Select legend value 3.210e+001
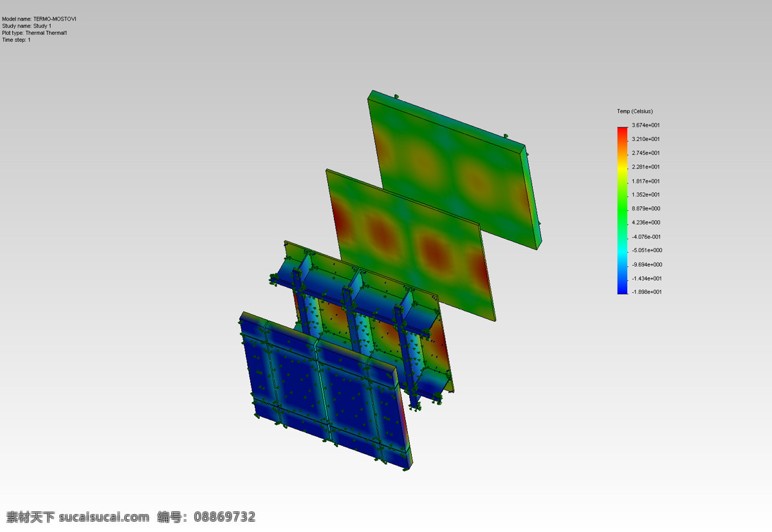 click(x=646, y=139)
